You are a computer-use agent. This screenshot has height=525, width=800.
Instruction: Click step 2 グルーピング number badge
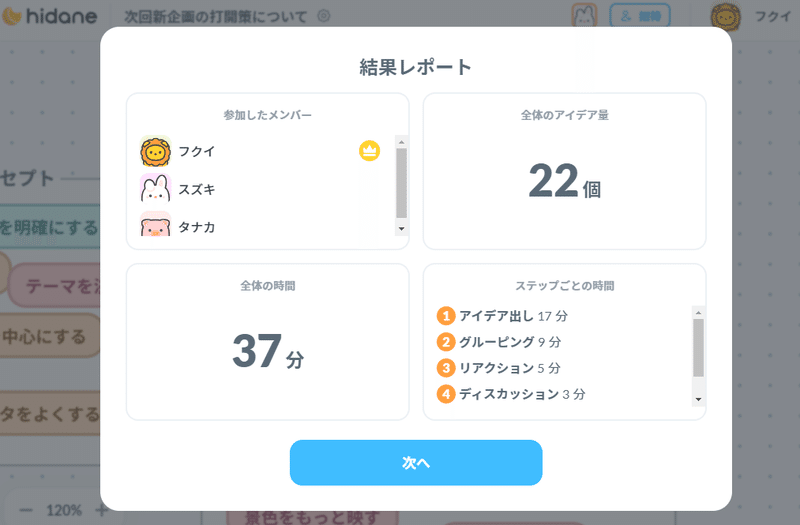point(446,342)
